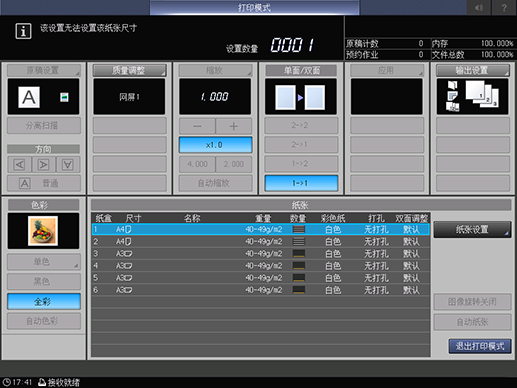This screenshot has height=388, width=517.
Task: Open the 单面/双面 simplex duplex header
Action: (x=301, y=70)
